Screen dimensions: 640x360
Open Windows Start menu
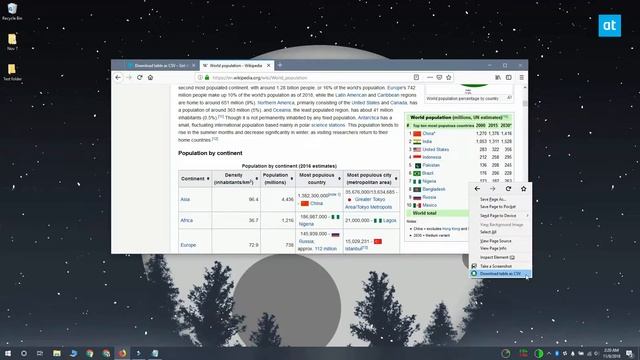click(x=8, y=353)
